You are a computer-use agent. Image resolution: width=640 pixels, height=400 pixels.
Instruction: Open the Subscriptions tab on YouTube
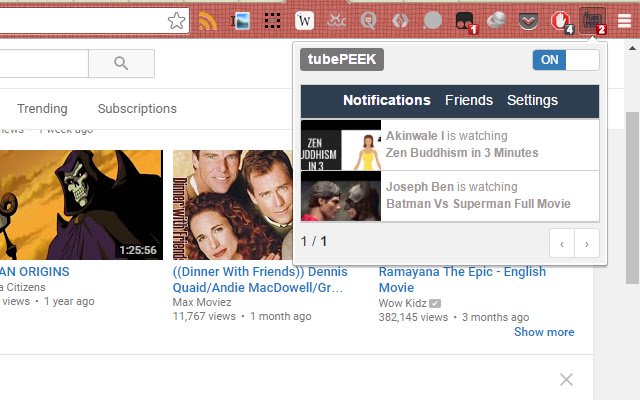pos(137,109)
